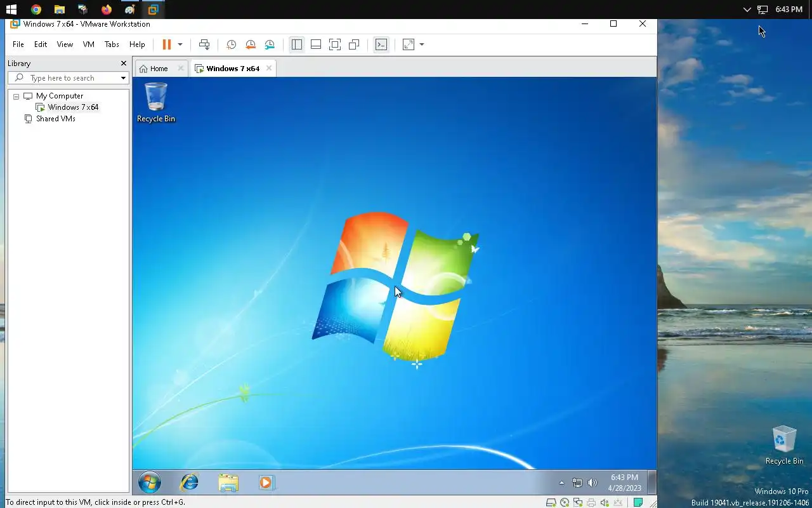Click the guest volume tray icon

click(x=593, y=483)
